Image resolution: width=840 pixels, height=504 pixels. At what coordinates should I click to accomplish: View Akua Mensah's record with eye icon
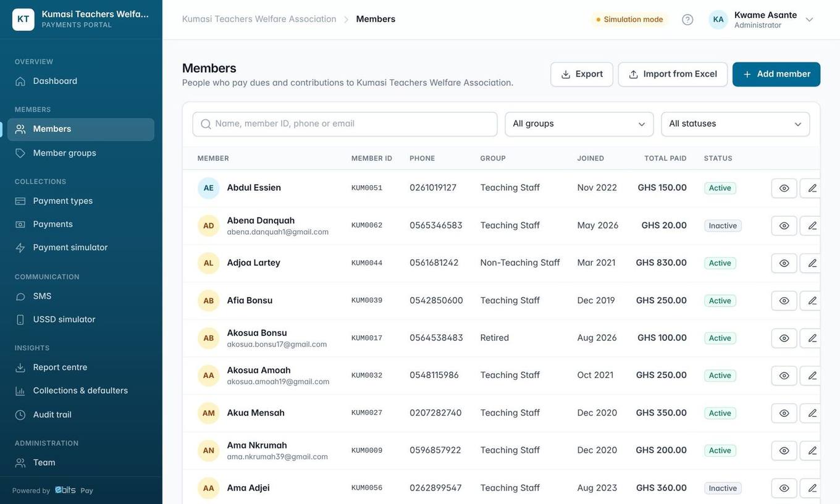[x=784, y=413]
